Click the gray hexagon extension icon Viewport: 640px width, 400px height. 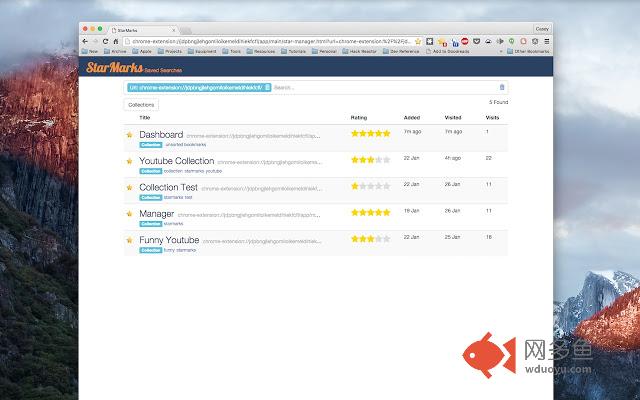click(x=535, y=41)
